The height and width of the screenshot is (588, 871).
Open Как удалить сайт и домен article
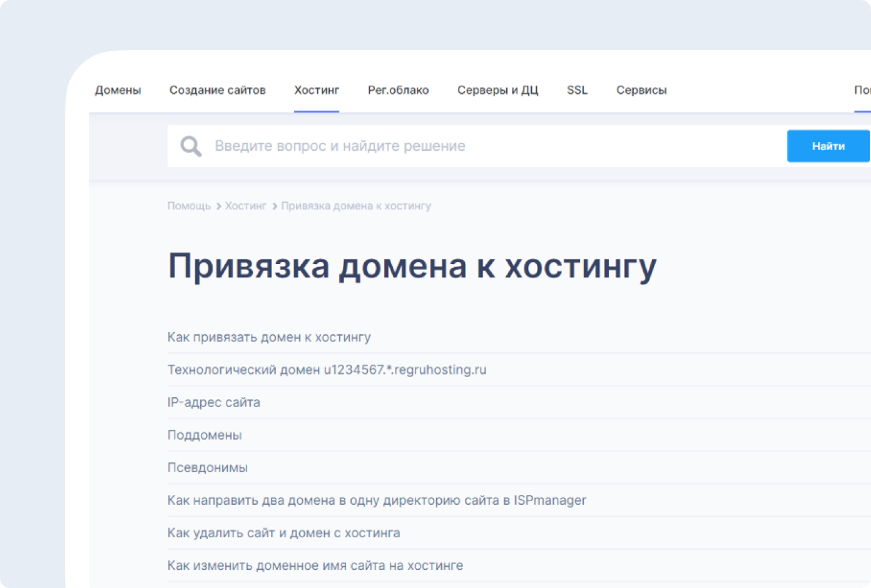coord(283,533)
